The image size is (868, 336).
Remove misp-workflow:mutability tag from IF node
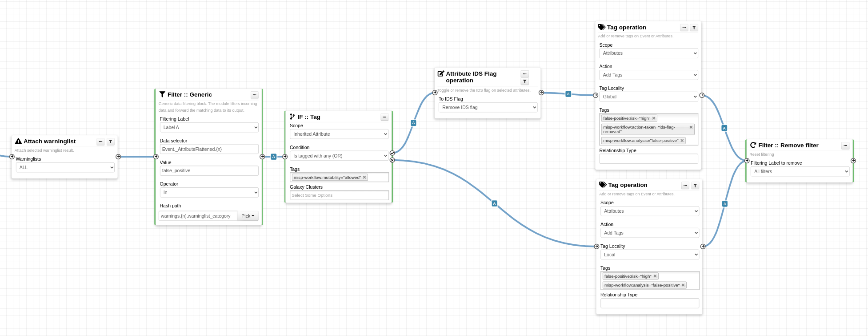tap(364, 177)
